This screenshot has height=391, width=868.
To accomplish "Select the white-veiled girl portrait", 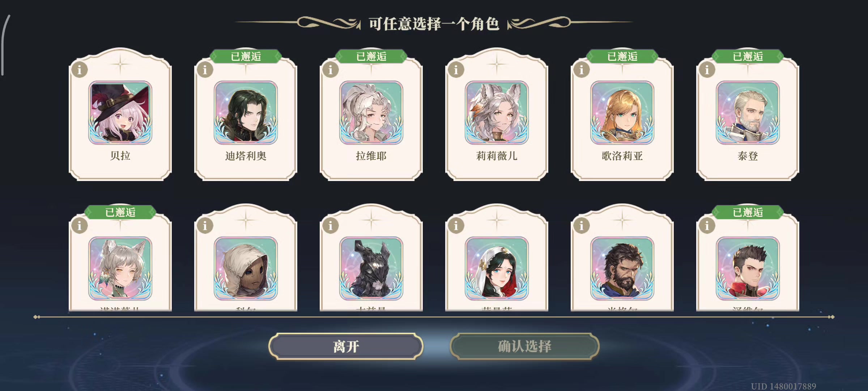I will (497, 269).
